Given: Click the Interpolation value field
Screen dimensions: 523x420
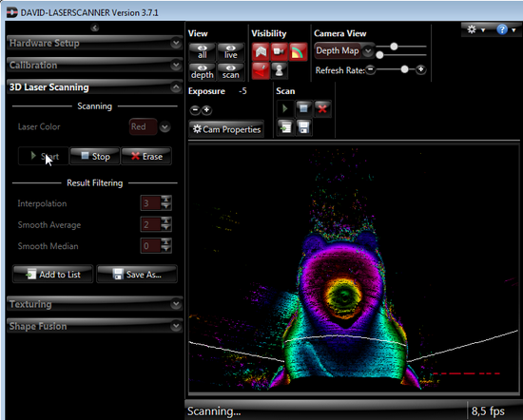Looking at the screenshot, I should (151, 203).
